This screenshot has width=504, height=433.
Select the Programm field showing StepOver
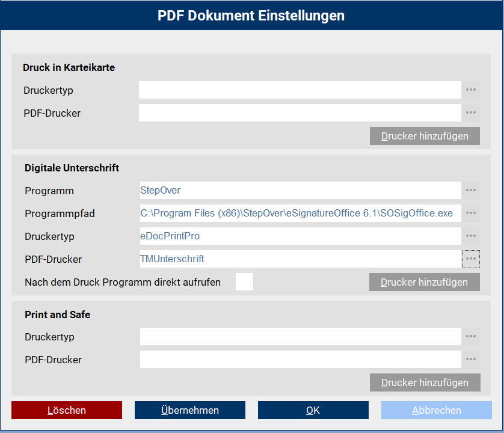[300, 191]
